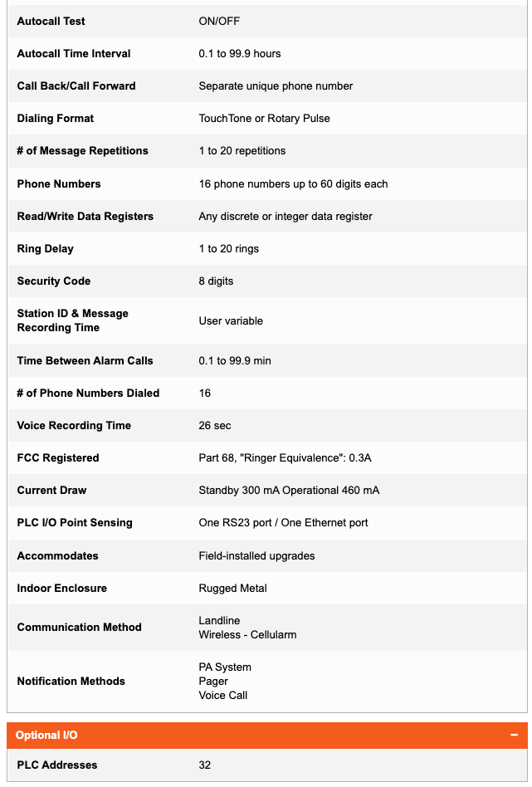Image resolution: width=532 pixels, height=787 pixels.
Task: Click the Current Draw row label
Action: coord(51,490)
